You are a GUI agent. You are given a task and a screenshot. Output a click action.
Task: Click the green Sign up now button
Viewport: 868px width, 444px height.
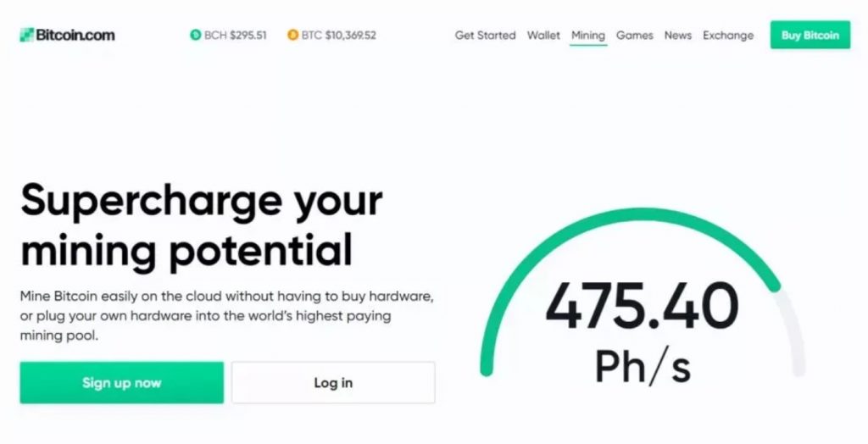[122, 382]
